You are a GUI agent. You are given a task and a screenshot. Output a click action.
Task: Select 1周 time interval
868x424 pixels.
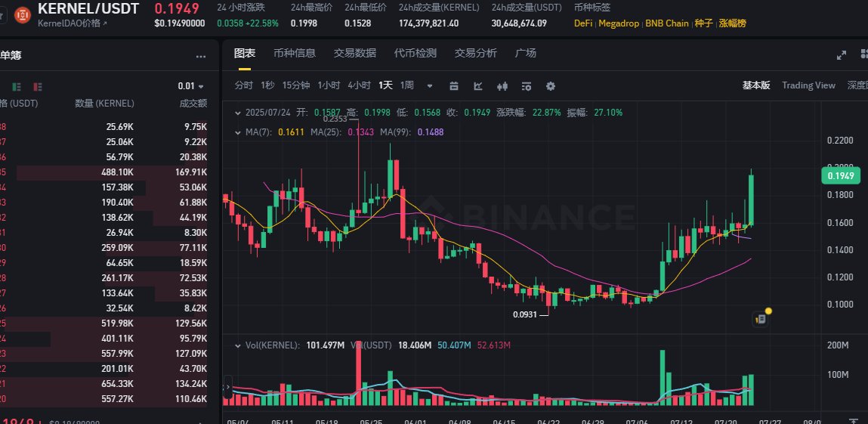(407, 85)
